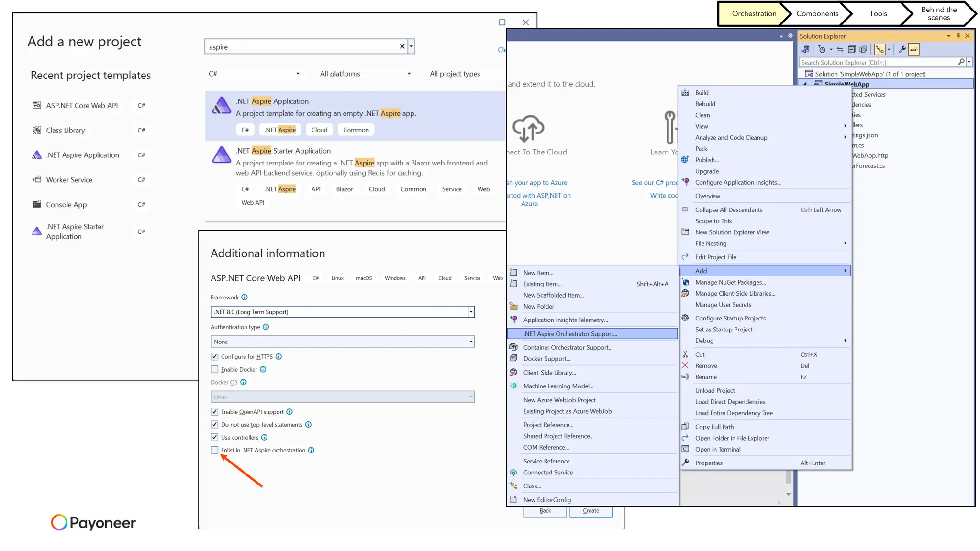
Task: Click the info icon beside Enable Docker
Action: 263,369
